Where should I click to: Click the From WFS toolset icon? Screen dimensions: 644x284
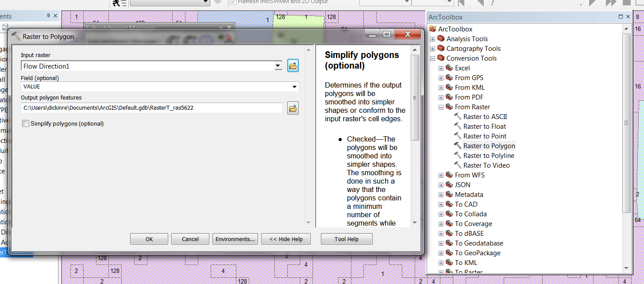(449, 175)
